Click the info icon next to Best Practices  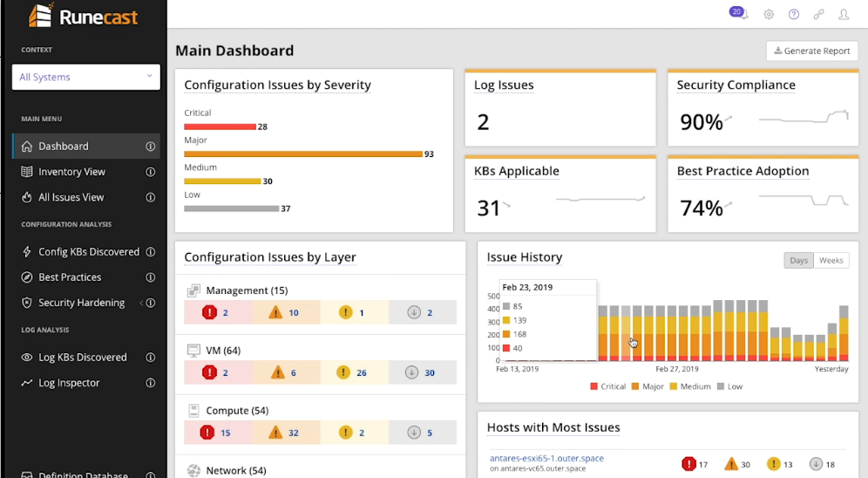coord(150,277)
